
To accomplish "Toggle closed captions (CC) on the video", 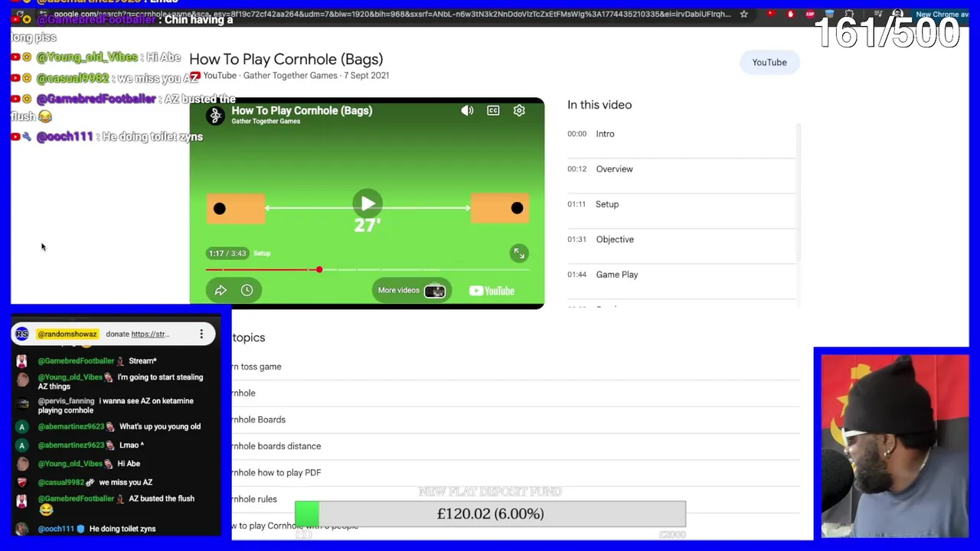I will [493, 111].
